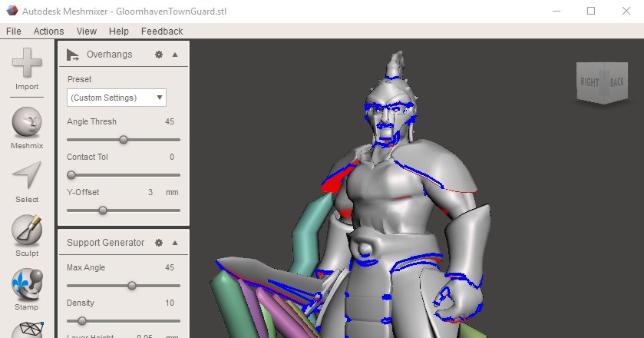Click the Max Angle label
The image size is (644, 338).
pos(86,267)
